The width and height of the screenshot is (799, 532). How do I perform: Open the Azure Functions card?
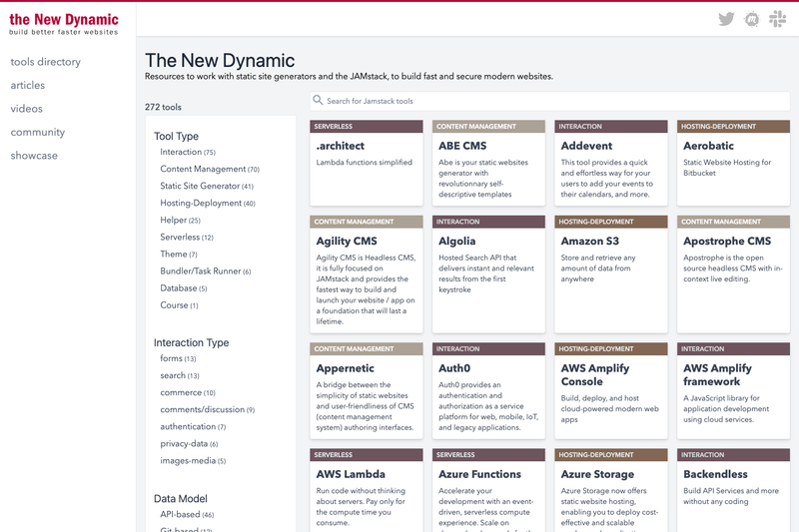click(488, 490)
